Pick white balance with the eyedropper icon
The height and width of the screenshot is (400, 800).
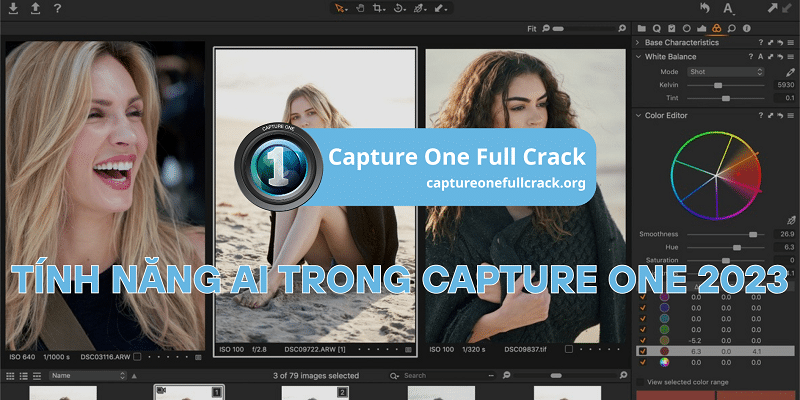click(x=790, y=72)
